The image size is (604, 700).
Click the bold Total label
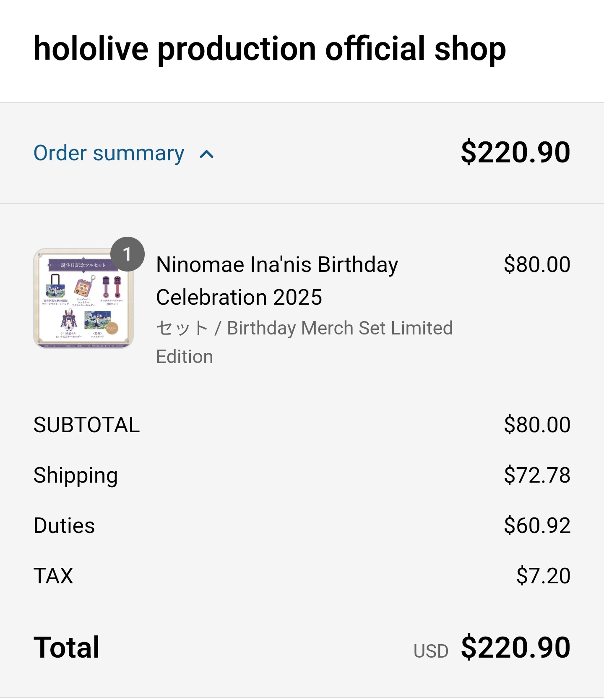66,647
